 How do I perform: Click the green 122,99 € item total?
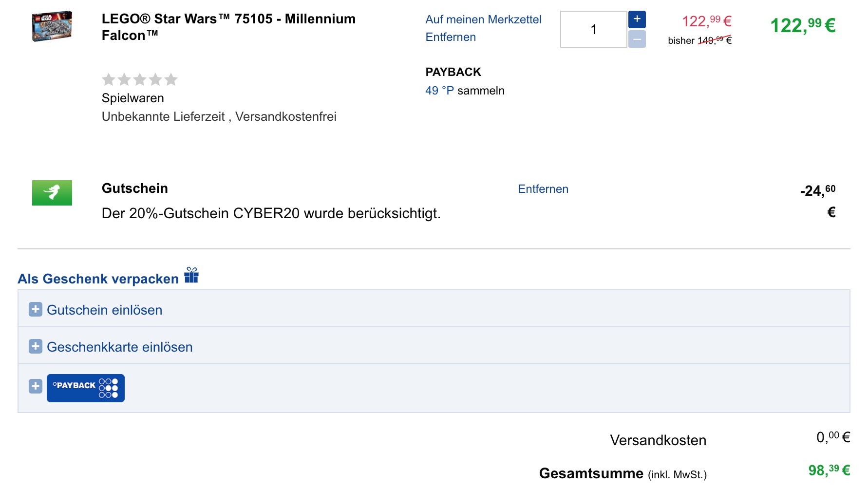(802, 25)
